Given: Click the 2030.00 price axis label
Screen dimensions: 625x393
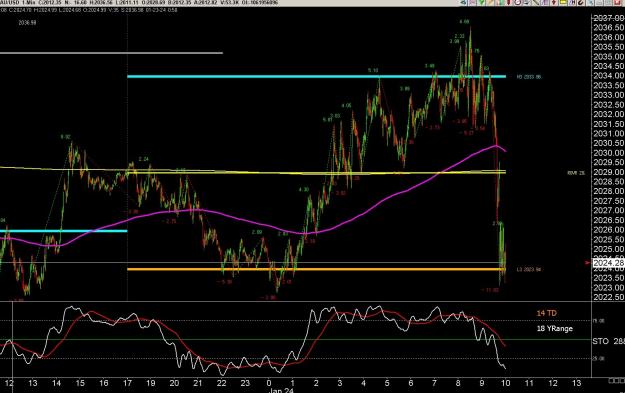Looking at the screenshot, I should [609, 153].
